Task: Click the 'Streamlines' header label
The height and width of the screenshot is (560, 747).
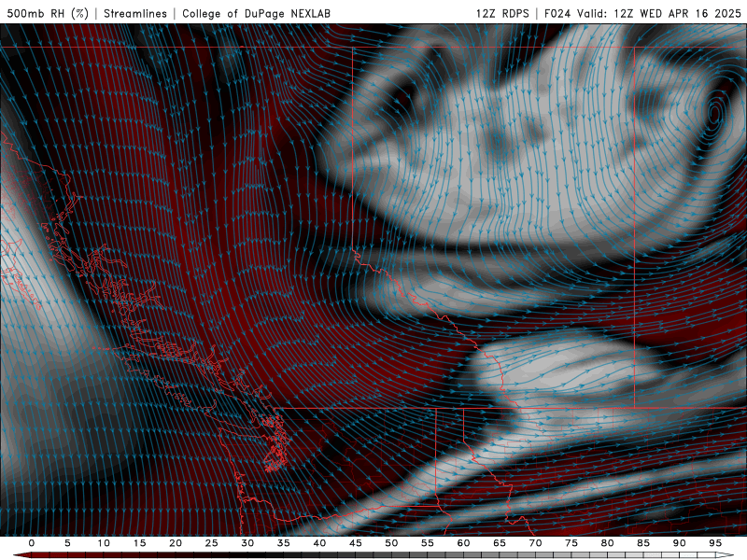Action: point(135,13)
